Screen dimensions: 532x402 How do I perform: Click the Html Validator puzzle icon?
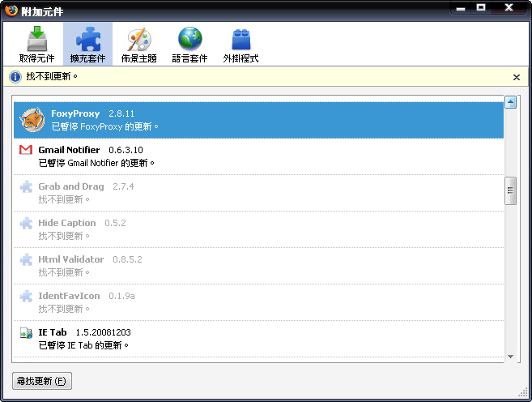pyautogui.click(x=26, y=259)
